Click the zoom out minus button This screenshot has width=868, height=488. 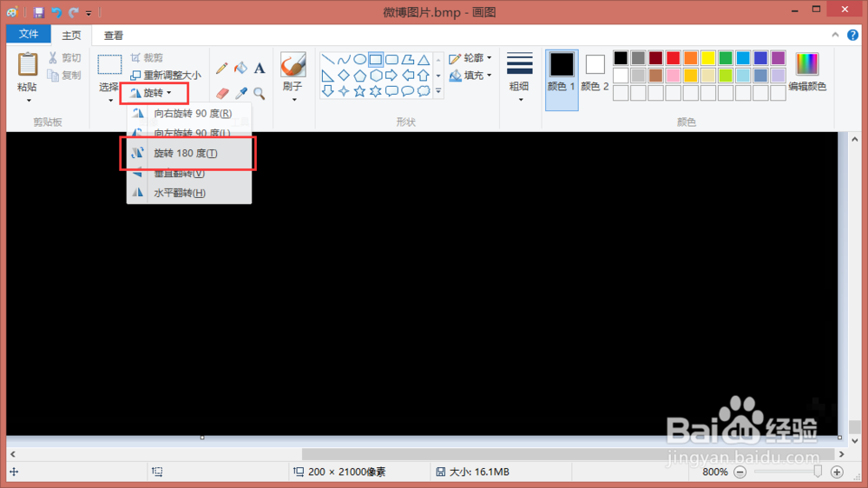[740, 472]
